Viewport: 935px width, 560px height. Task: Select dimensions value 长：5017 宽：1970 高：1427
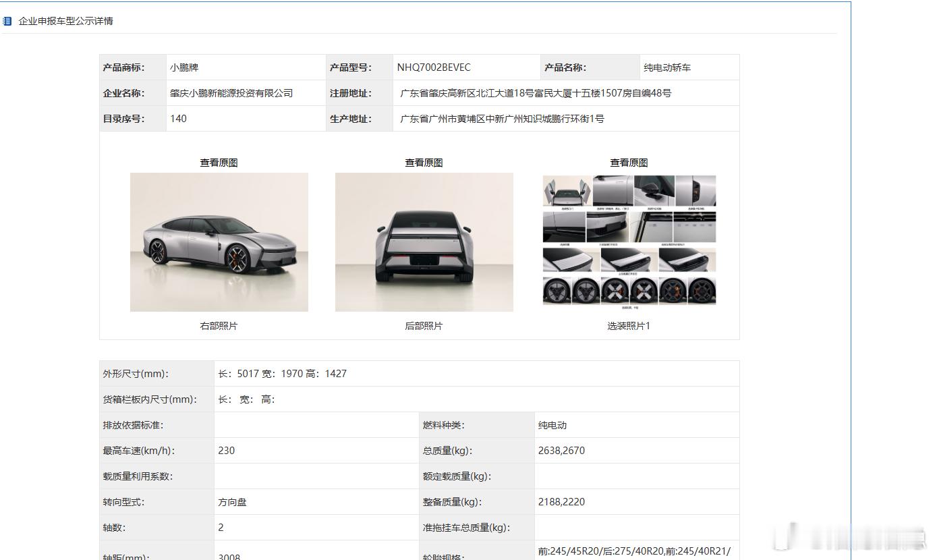point(282,374)
